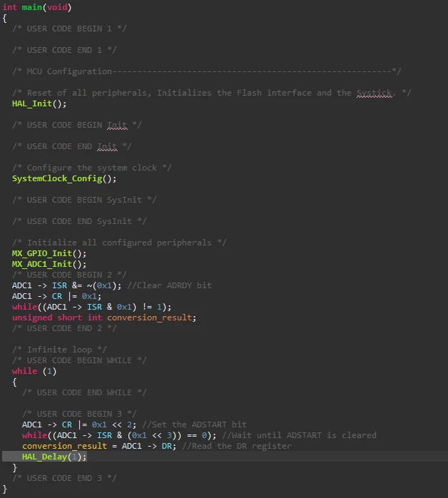Click the 'USER CODE BEGIN Init' comment

coord(76,125)
